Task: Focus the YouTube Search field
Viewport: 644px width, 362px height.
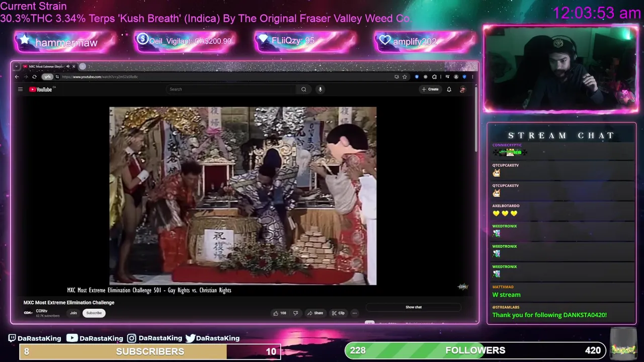Action: 231,89
